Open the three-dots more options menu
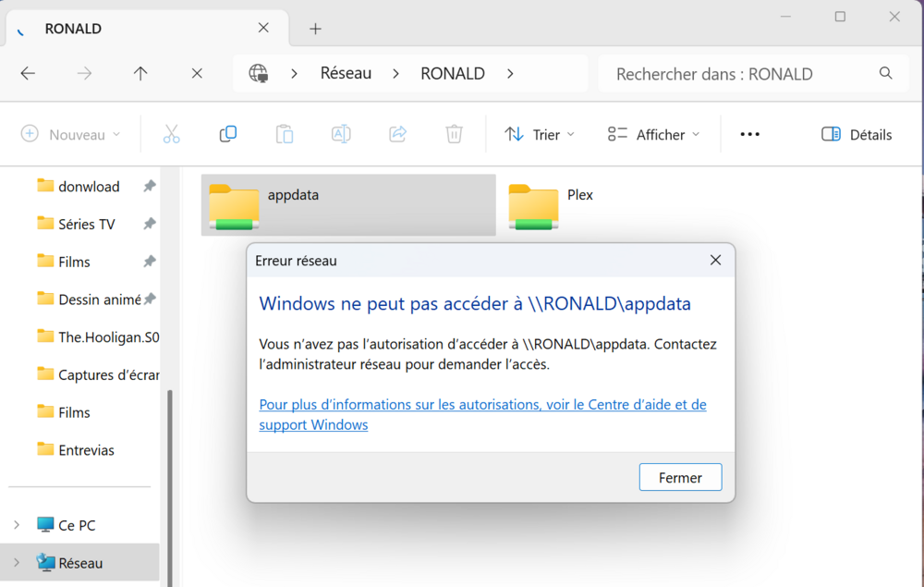The width and height of the screenshot is (924, 587). click(749, 134)
